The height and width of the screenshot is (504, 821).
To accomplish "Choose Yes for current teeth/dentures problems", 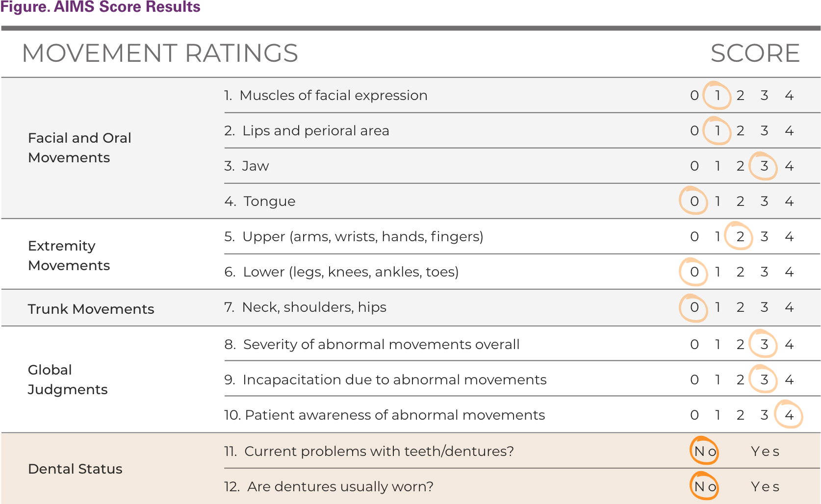I will point(765,451).
